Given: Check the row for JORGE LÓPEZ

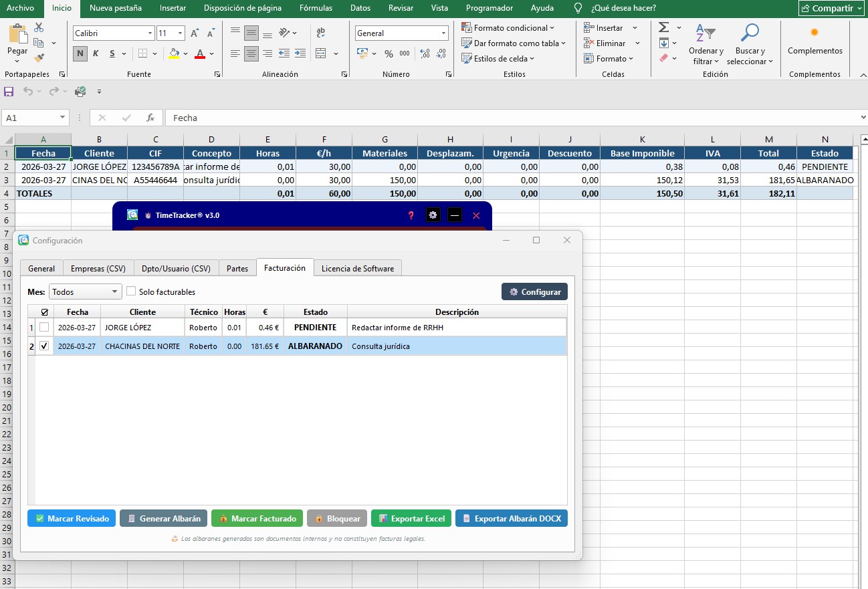Looking at the screenshot, I should (43, 327).
